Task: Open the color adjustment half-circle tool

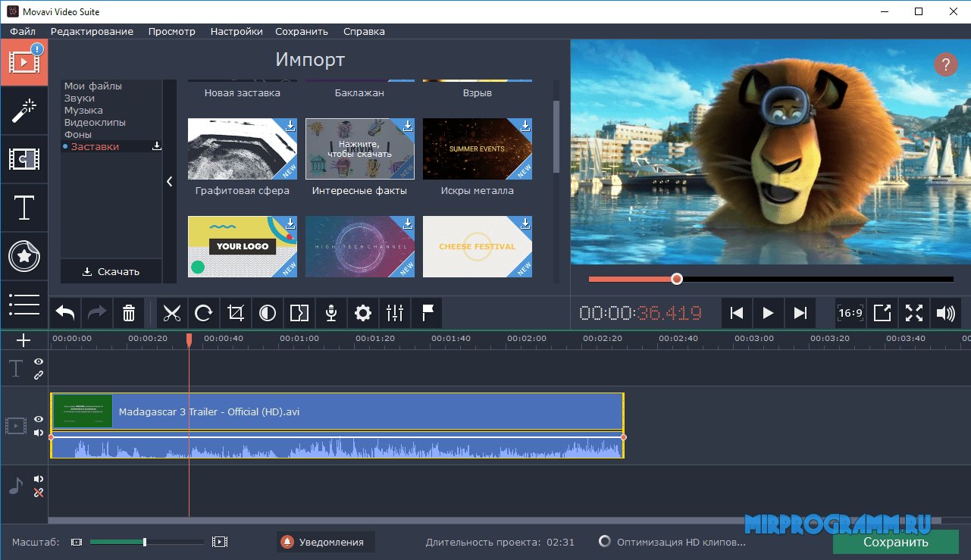Action: click(268, 313)
